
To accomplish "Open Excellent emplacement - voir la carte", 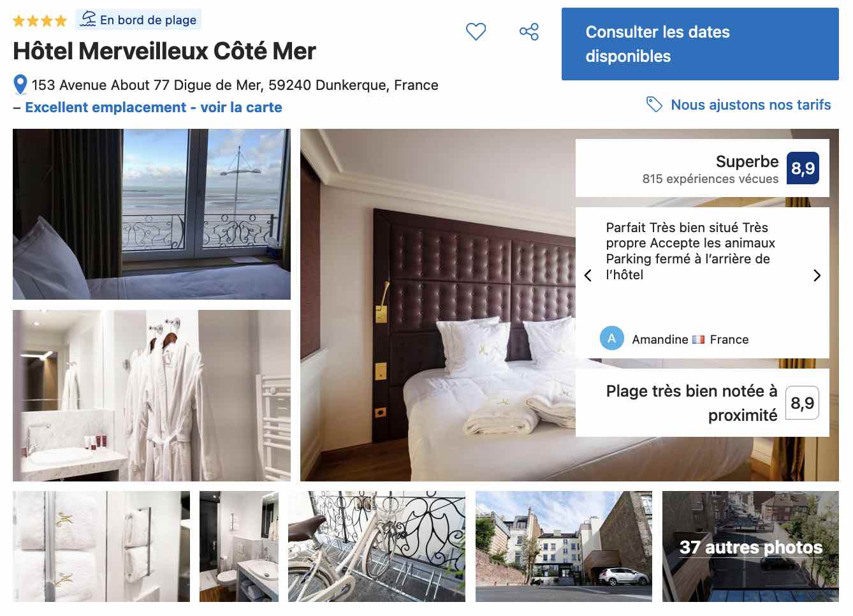I will click(154, 107).
